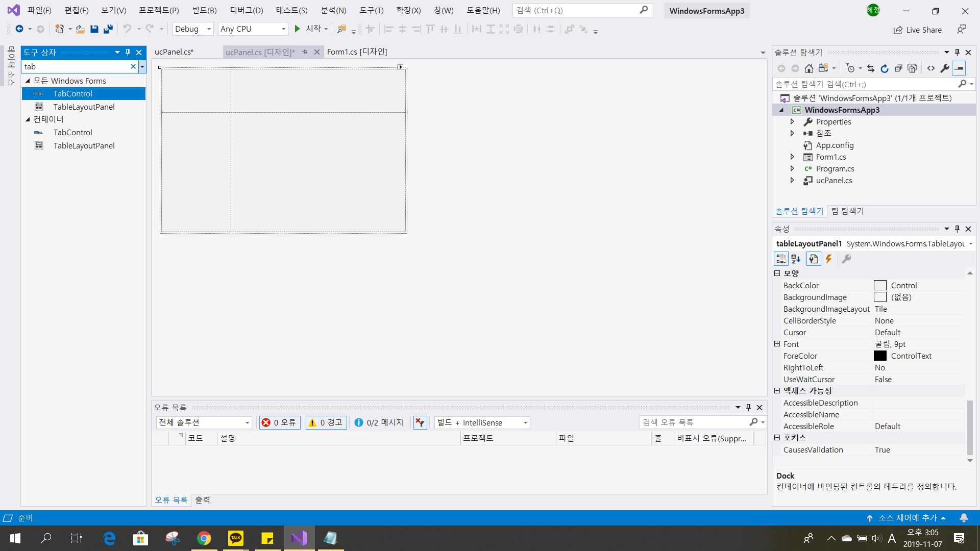The height and width of the screenshot is (551, 980).
Task: Open the 빌드(B) menu
Action: pos(204,10)
